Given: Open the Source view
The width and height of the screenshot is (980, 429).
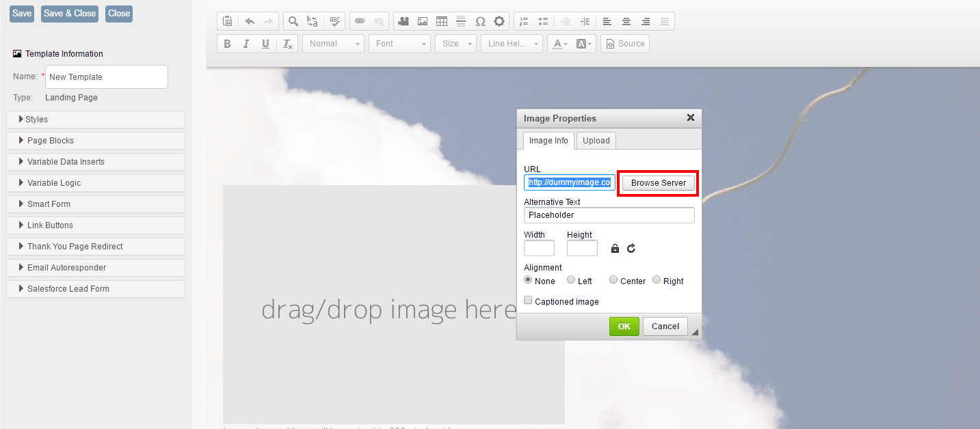Looking at the screenshot, I should [625, 44].
